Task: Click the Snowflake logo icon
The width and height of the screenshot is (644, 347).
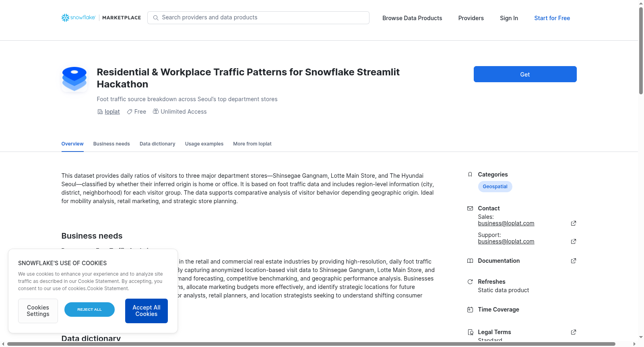Action: [65, 18]
